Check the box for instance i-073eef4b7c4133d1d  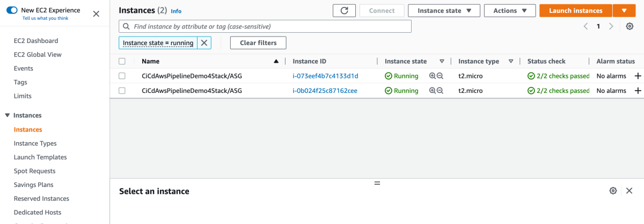pos(122,76)
